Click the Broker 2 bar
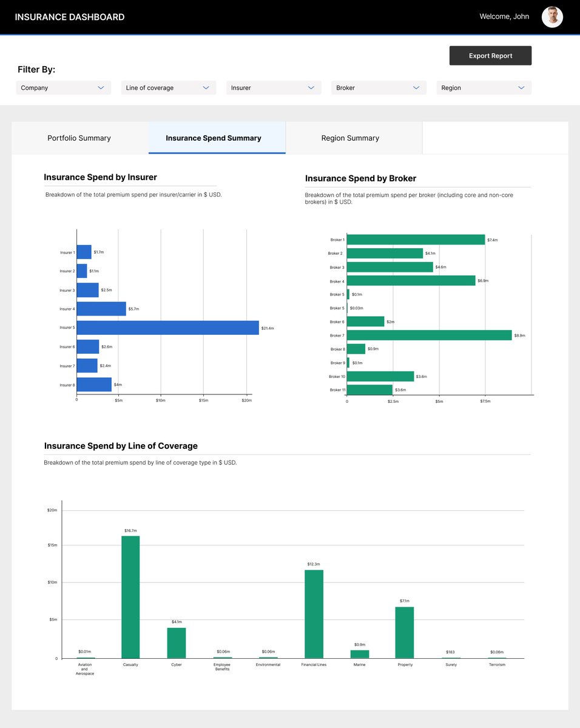This screenshot has width=580, height=728. 385,253
